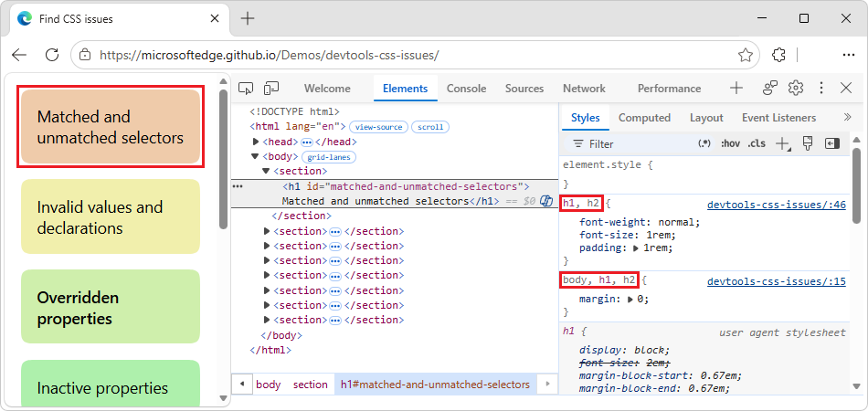View site information lock icon

[85, 55]
